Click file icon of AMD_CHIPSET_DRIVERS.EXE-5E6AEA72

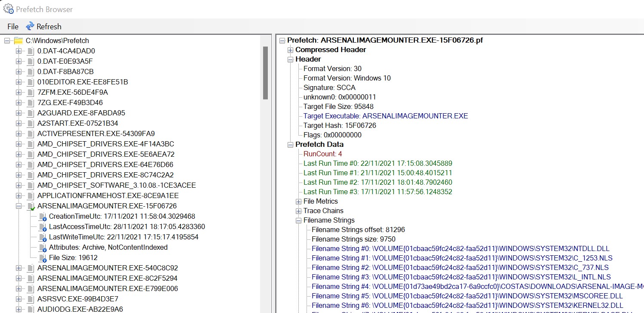[x=30, y=154]
